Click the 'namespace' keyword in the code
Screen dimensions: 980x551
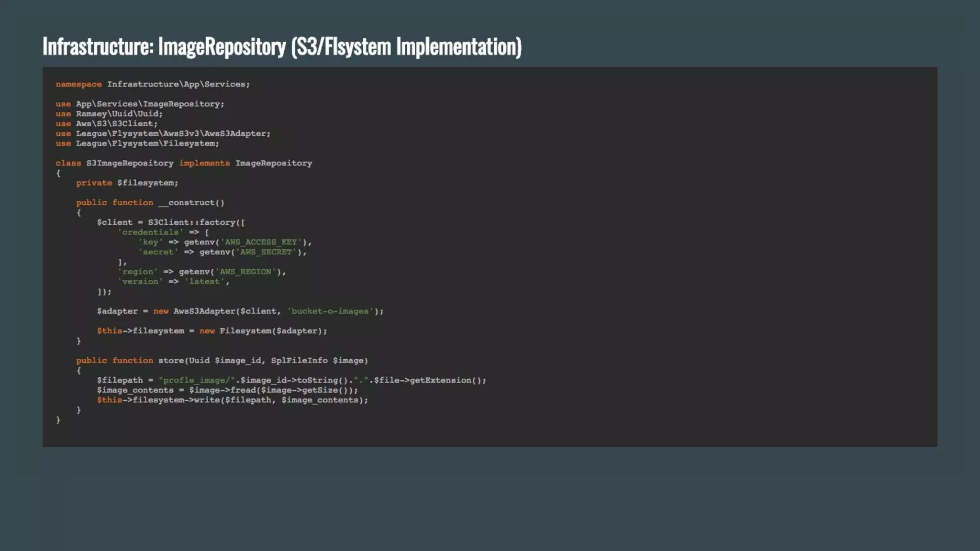pyautogui.click(x=78, y=84)
